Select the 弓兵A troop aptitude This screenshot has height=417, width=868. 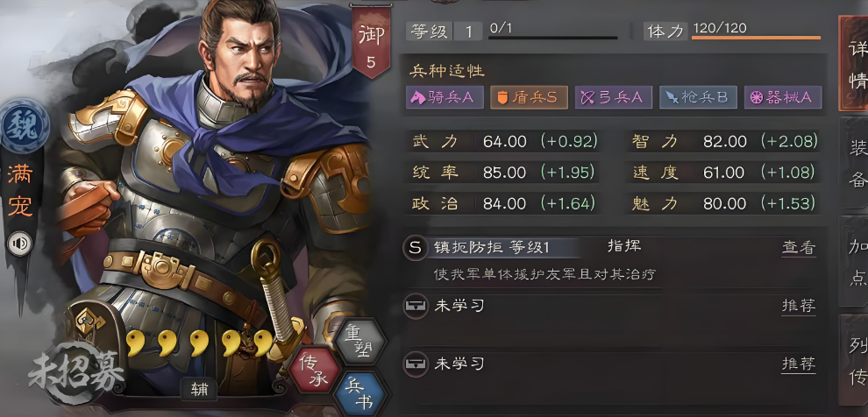click(x=614, y=97)
